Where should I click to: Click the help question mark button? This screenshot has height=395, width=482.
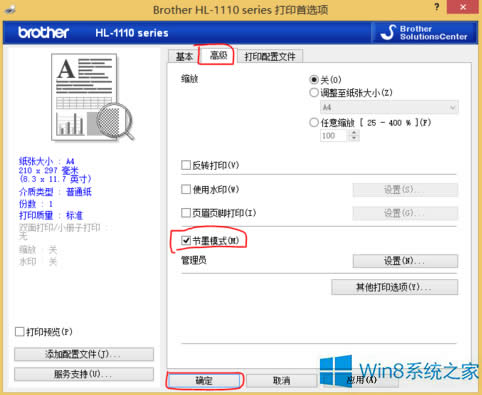tap(437, 7)
